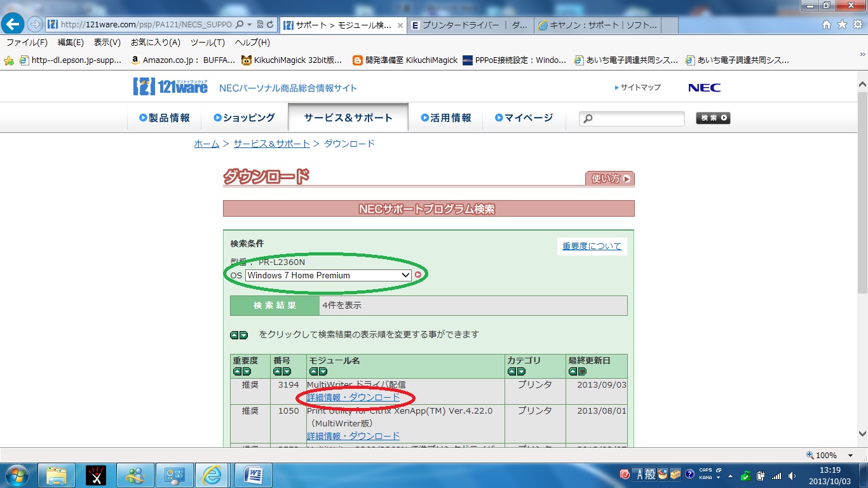868x488 pixels.
Task: Expand the address bar history dropdown arrow
Action: (x=250, y=25)
